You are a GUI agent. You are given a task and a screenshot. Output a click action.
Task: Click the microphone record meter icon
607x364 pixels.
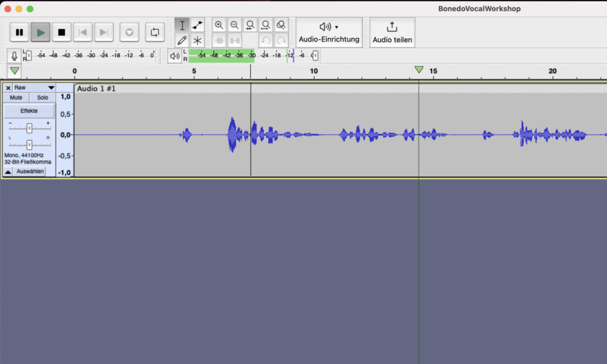pos(14,56)
